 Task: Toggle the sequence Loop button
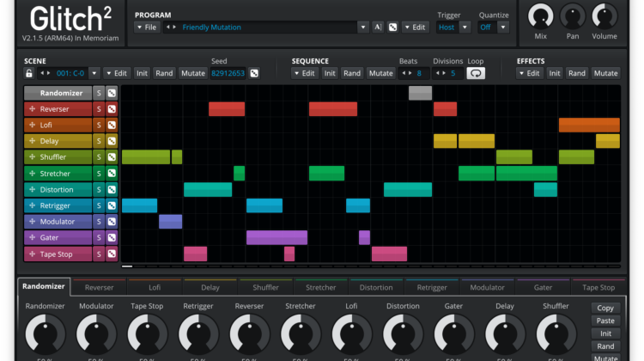(x=476, y=73)
